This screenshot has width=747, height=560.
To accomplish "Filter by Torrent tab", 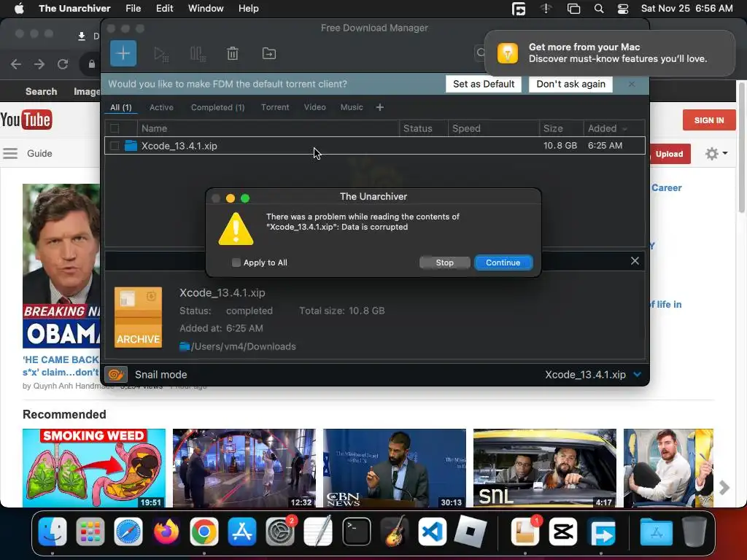I will [275, 108].
